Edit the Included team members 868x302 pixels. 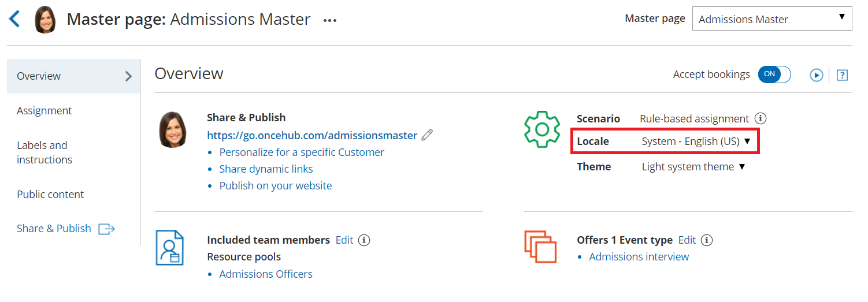344,240
